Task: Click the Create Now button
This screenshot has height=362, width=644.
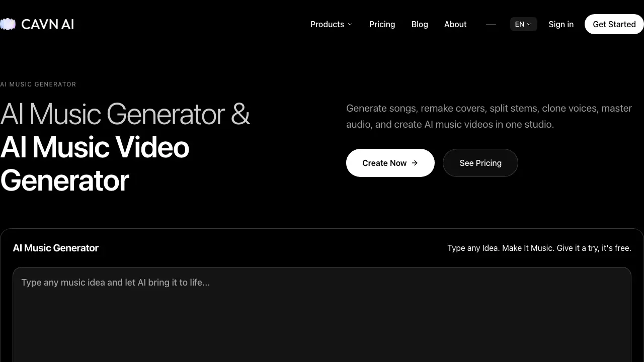Action: [390, 163]
